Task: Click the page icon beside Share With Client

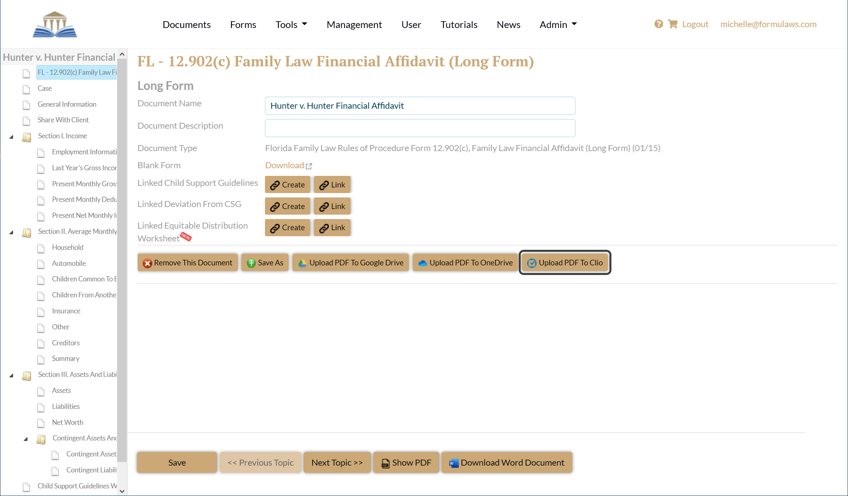Action: (26, 120)
